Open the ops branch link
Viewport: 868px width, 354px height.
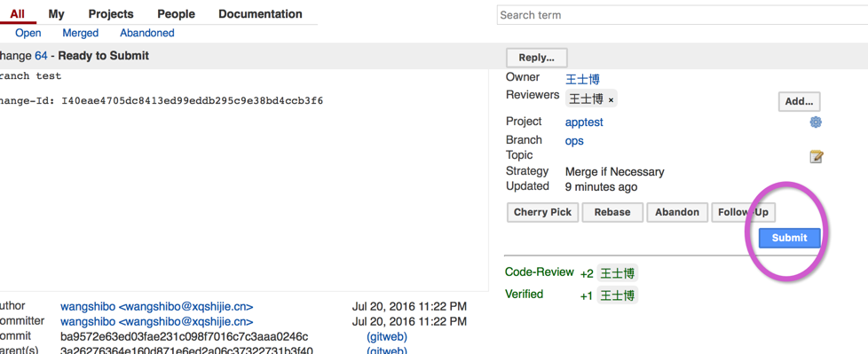574,141
